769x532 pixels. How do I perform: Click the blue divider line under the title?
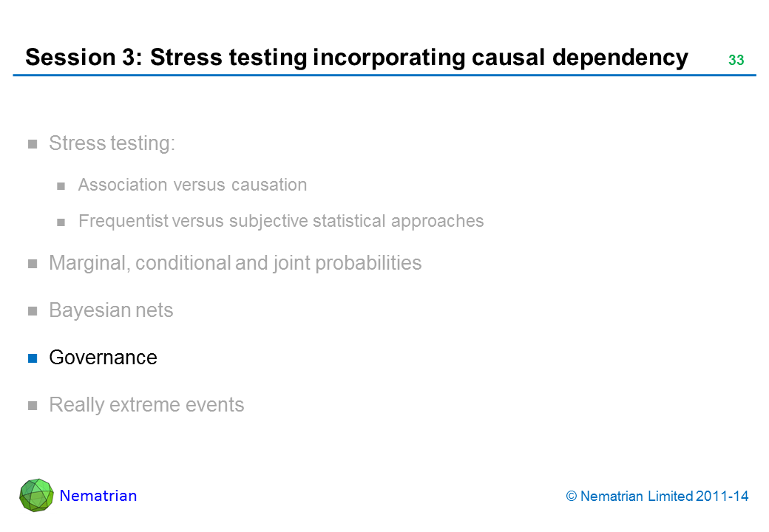point(384,75)
